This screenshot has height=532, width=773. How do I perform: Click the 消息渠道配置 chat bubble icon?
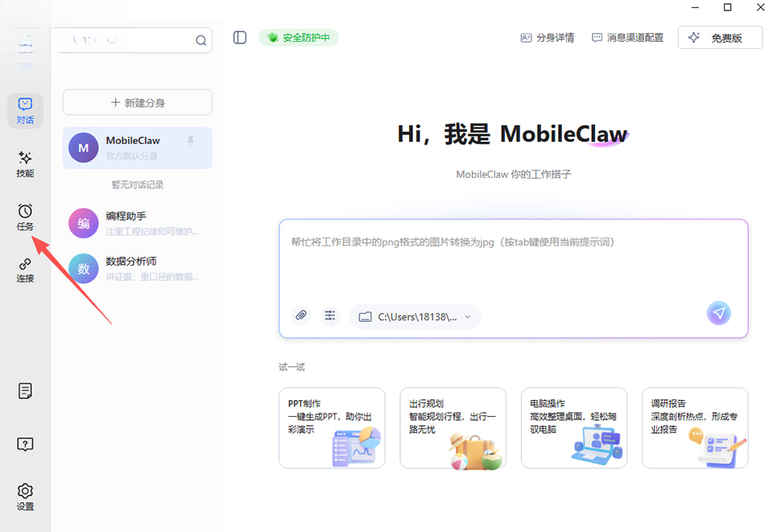tap(597, 38)
